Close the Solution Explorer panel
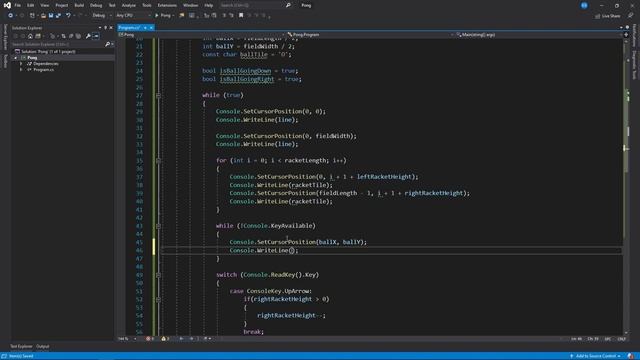Screen dimensions: 640x360 [111, 28]
